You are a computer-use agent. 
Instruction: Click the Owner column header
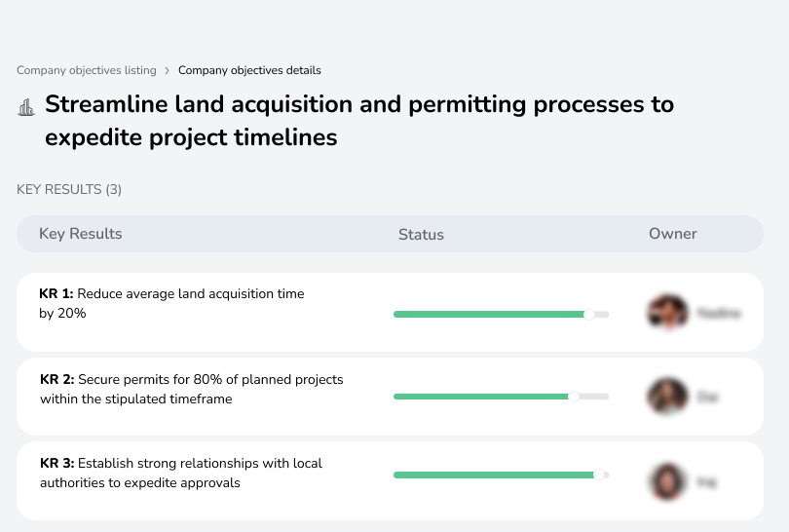(x=673, y=234)
